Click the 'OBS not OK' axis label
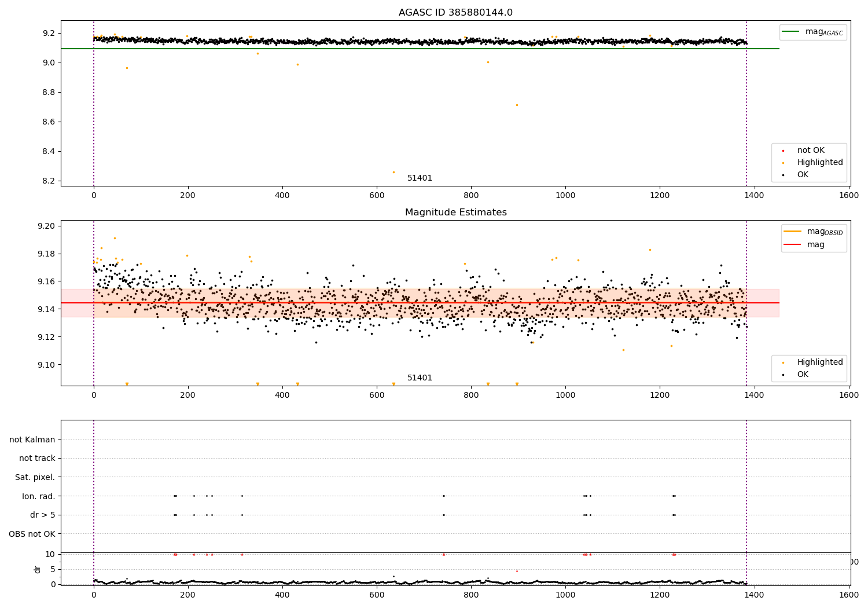The height and width of the screenshot is (608, 868). (32, 534)
